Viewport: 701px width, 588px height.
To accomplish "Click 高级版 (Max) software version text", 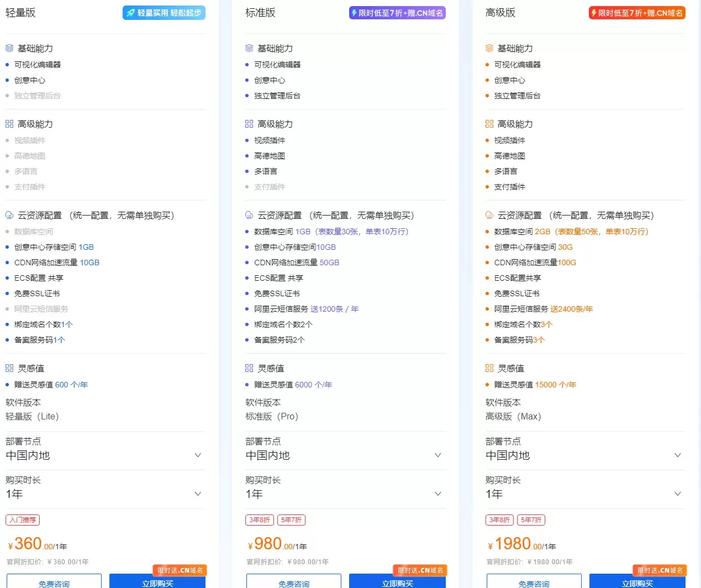I will click(513, 416).
